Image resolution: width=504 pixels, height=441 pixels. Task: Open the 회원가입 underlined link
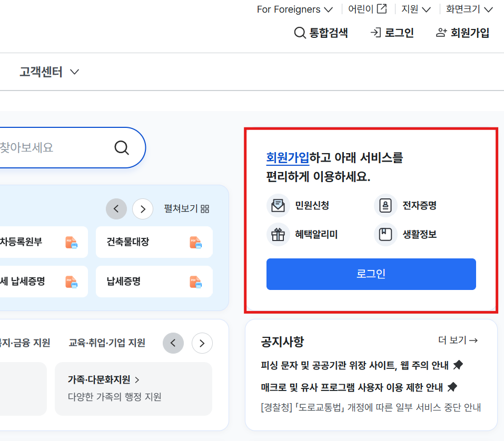coord(288,157)
